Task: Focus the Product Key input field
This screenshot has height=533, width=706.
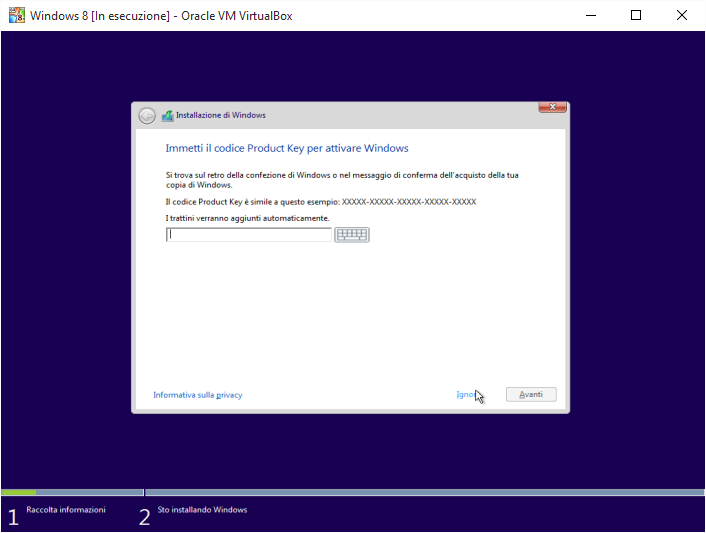Action: coord(249,235)
